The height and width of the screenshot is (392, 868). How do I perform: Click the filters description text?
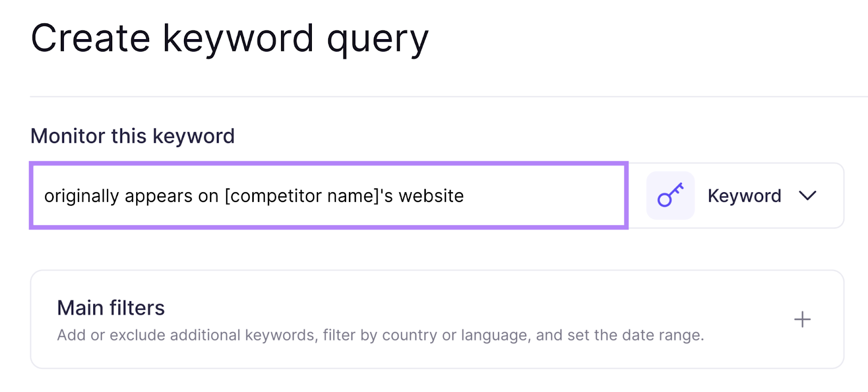click(380, 334)
